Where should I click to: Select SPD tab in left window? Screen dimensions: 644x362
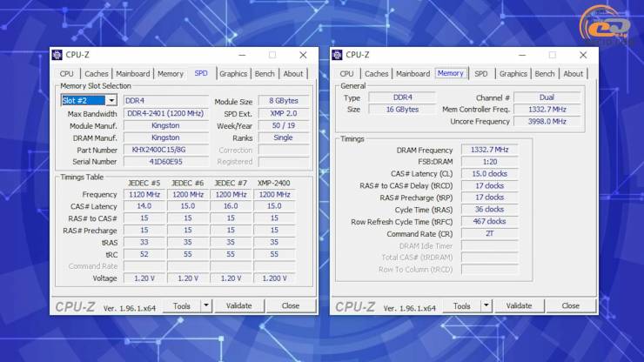click(201, 73)
